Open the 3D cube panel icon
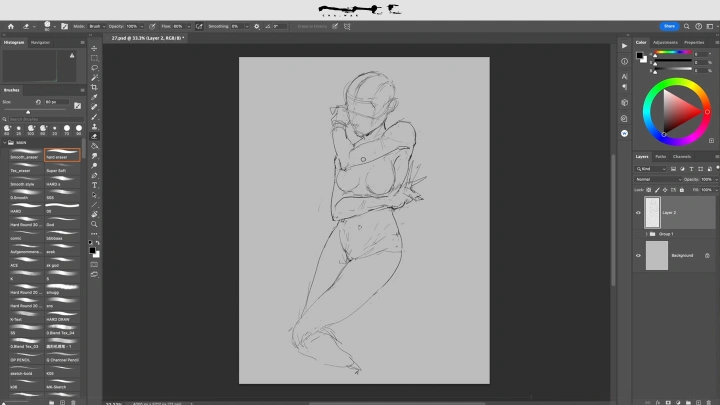The image size is (720, 405). (x=624, y=103)
